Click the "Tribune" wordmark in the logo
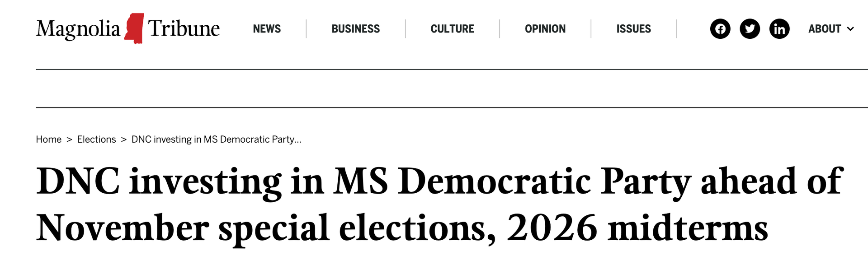The height and width of the screenshot is (265, 868). 184,29
